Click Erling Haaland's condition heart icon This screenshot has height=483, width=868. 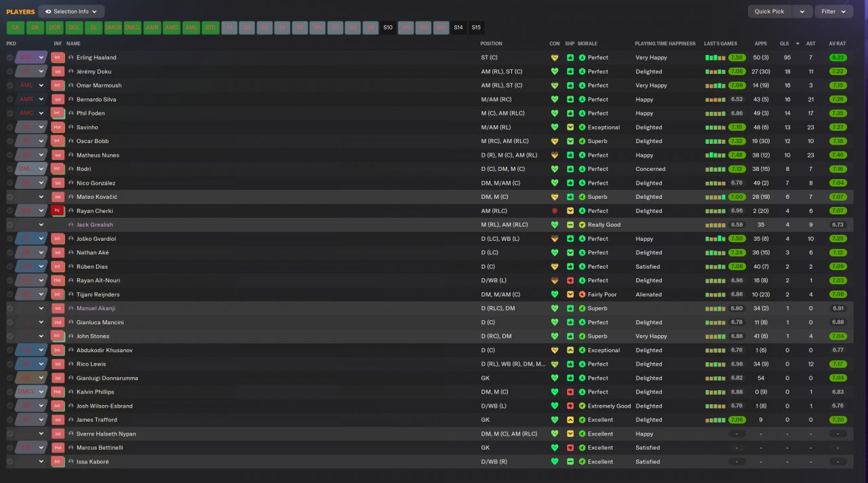click(555, 58)
